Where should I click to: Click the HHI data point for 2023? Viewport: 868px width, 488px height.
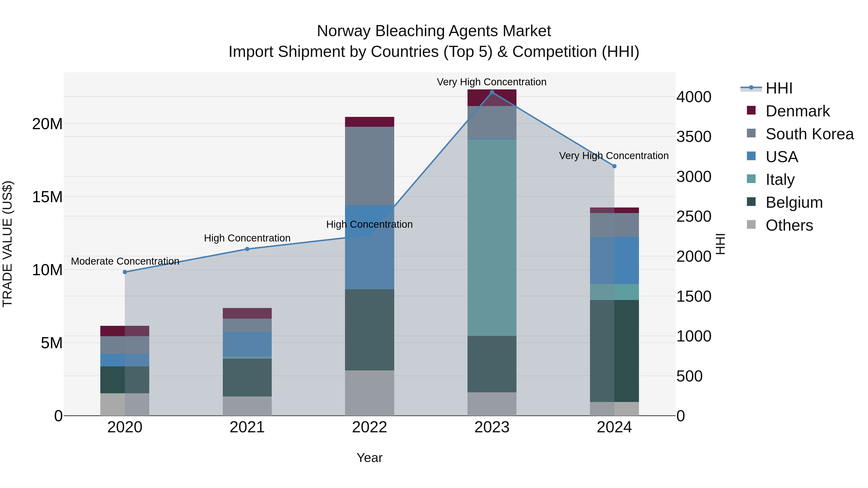click(x=492, y=92)
